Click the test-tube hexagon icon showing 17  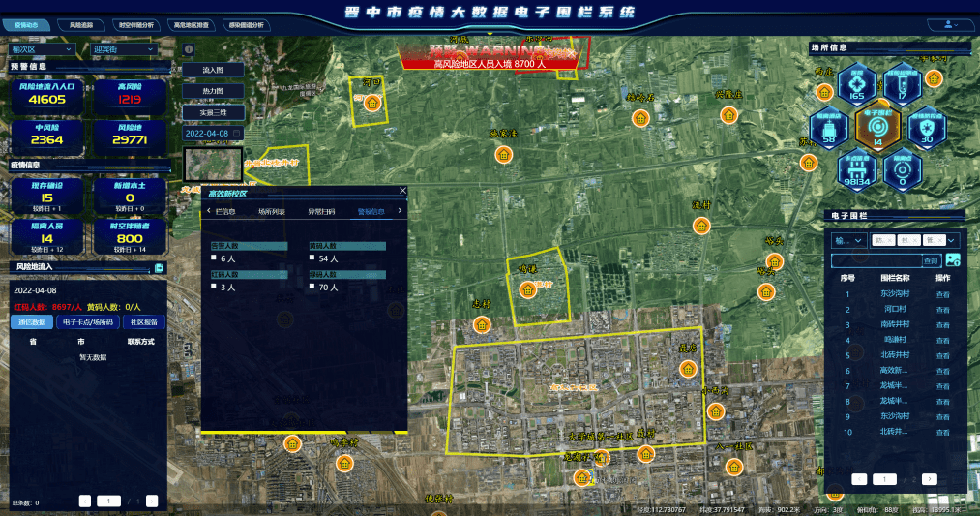[902, 84]
